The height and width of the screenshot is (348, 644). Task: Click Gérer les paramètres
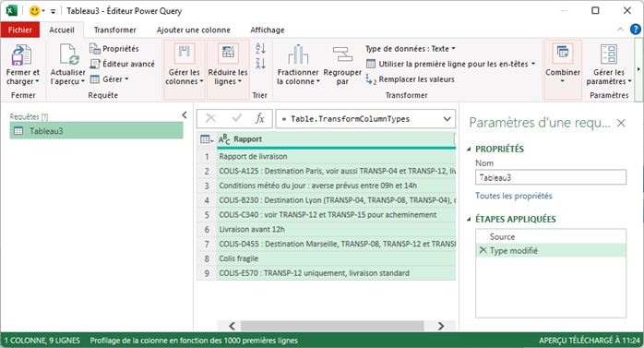pos(609,65)
